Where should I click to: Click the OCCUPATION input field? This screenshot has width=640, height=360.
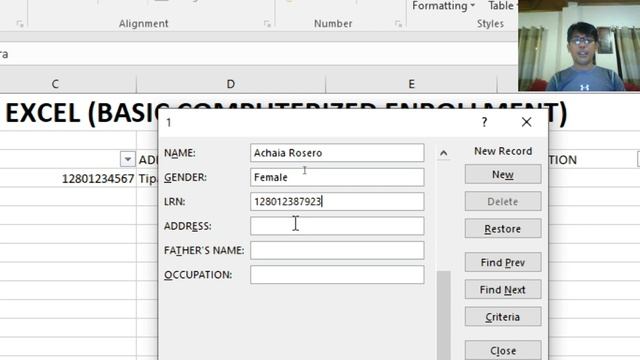coord(337,275)
